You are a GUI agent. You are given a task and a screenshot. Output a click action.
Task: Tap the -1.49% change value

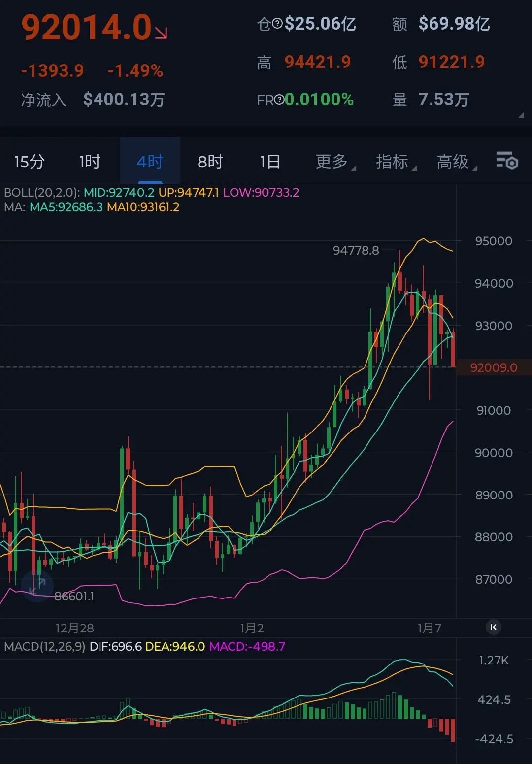135,71
